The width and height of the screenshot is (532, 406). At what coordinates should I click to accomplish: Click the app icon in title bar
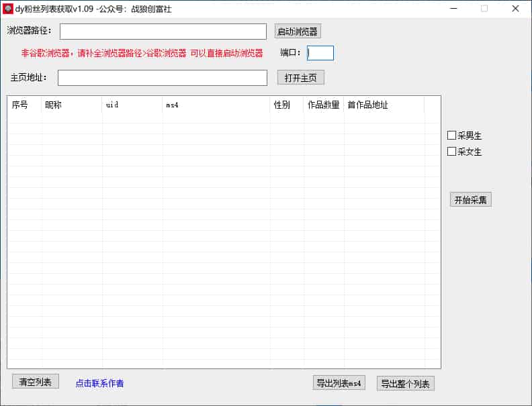[x=8, y=9]
